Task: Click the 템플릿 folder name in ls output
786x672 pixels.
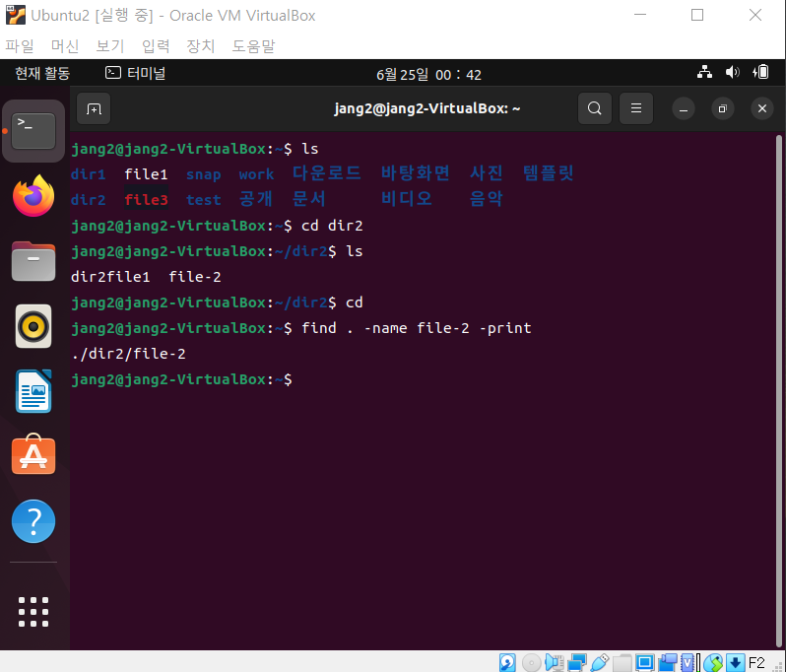Action: pyautogui.click(x=549, y=173)
